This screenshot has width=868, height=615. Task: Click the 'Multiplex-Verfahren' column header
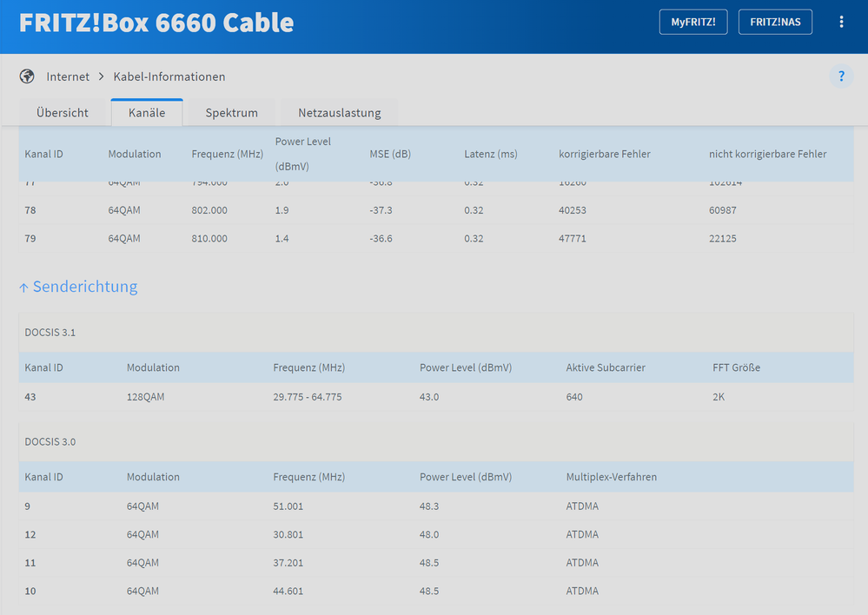611,477
